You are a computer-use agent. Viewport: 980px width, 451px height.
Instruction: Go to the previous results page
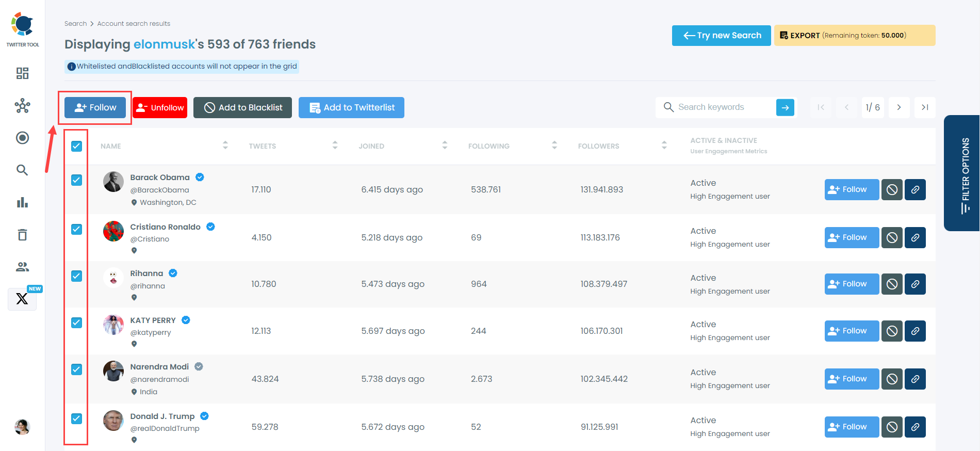(x=846, y=107)
